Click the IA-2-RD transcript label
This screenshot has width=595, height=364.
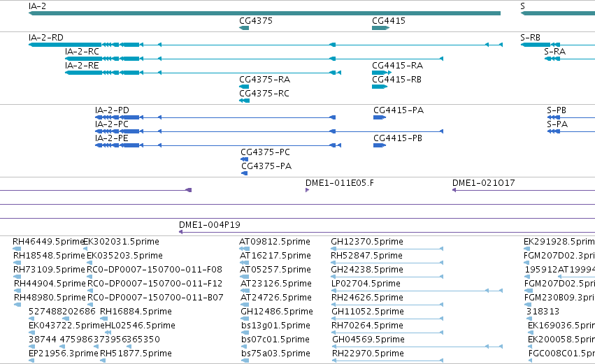pos(46,38)
